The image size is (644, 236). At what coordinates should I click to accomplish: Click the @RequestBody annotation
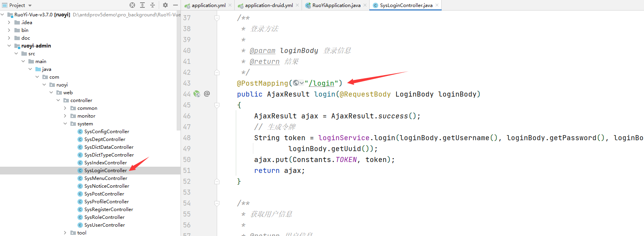coord(365,94)
